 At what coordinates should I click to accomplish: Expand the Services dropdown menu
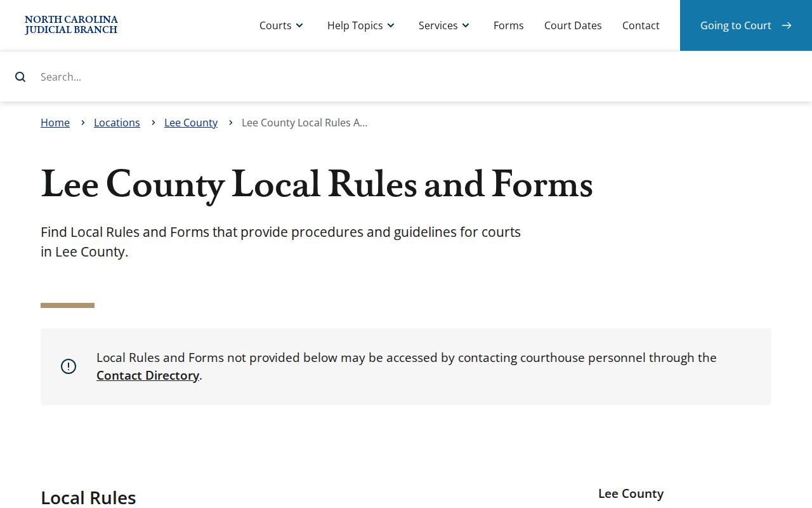point(445,25)
